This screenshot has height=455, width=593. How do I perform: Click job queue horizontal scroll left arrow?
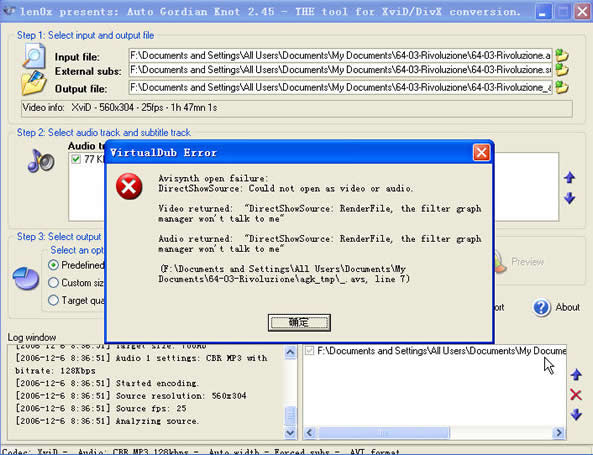pos(309,432)
